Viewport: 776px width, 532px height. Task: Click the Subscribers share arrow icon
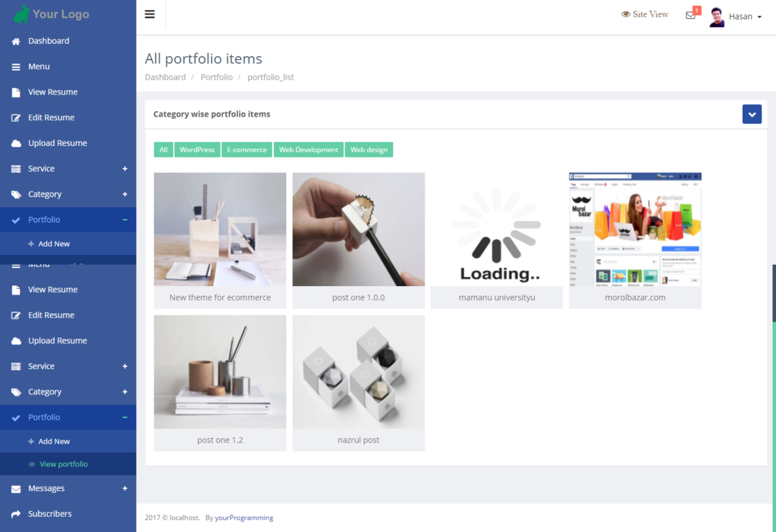point(16,514)
